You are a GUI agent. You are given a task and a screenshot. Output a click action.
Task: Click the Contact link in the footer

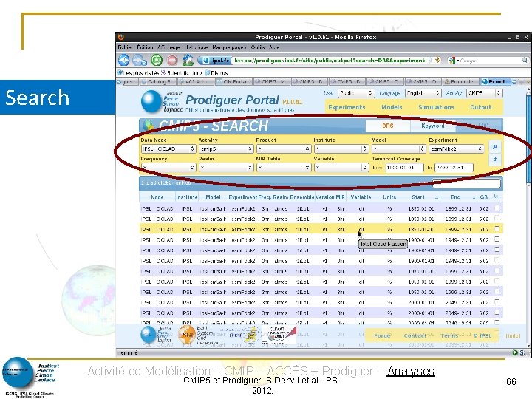pos(415,335)
